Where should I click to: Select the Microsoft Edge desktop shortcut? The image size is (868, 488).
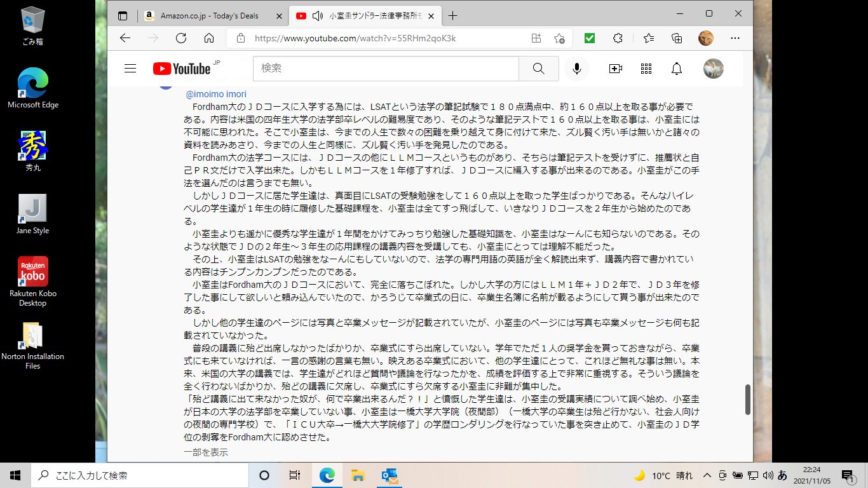tap(32, 88)
